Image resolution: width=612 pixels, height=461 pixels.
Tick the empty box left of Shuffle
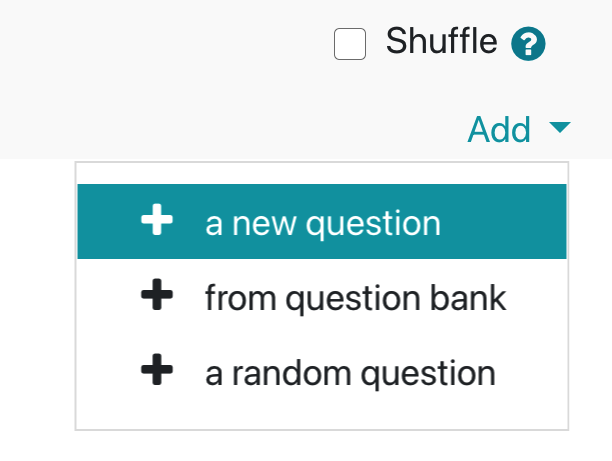(x=350, y=44)
